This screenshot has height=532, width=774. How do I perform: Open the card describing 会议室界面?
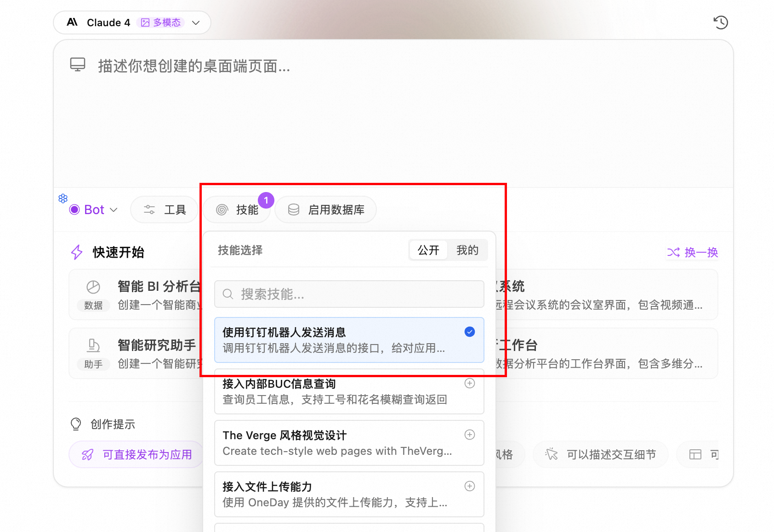click(607, 294)
